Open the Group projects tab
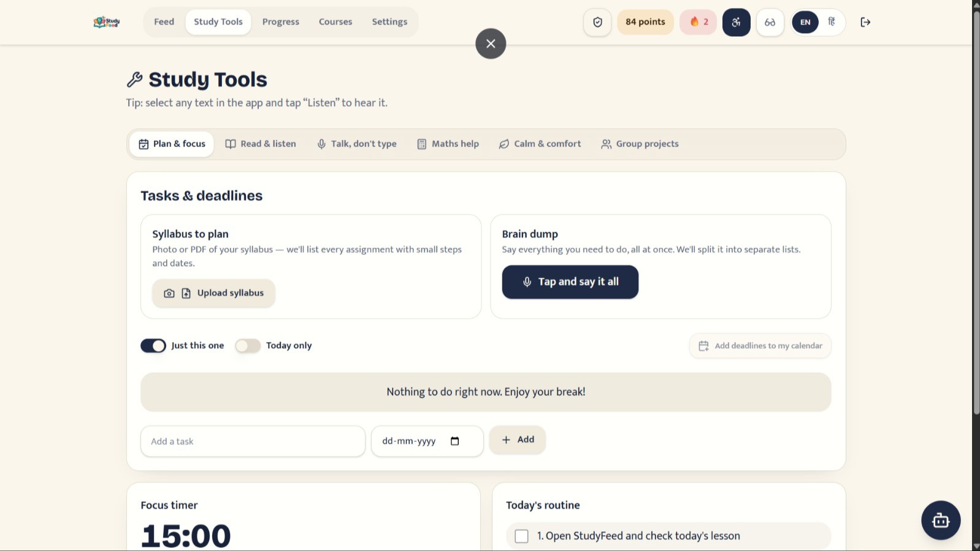Image resolution: width=980 pixels, height=551 pixels. pos(640,144)
